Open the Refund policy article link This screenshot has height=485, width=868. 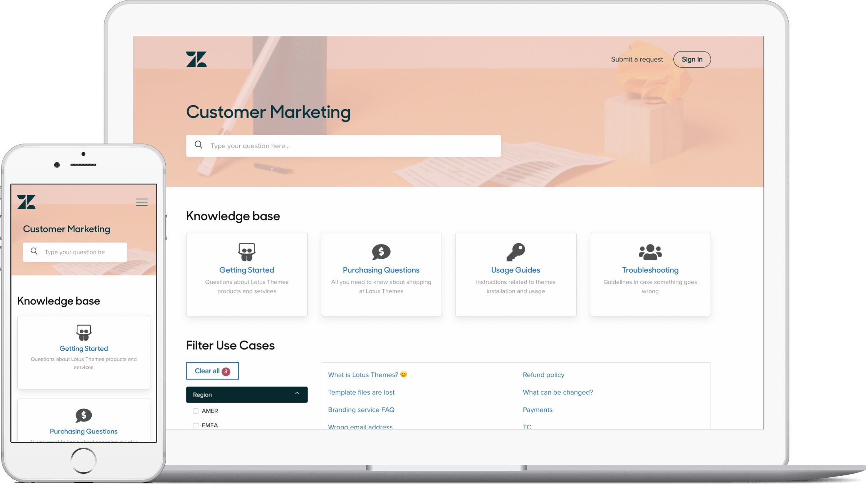(543, 374)
